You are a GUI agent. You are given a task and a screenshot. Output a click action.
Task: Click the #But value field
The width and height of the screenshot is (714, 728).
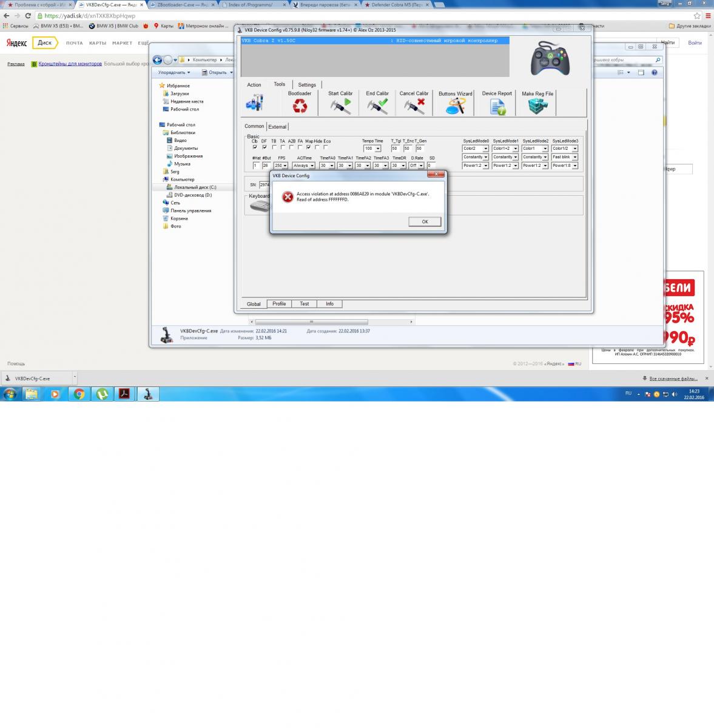click(x=266, y=166)
